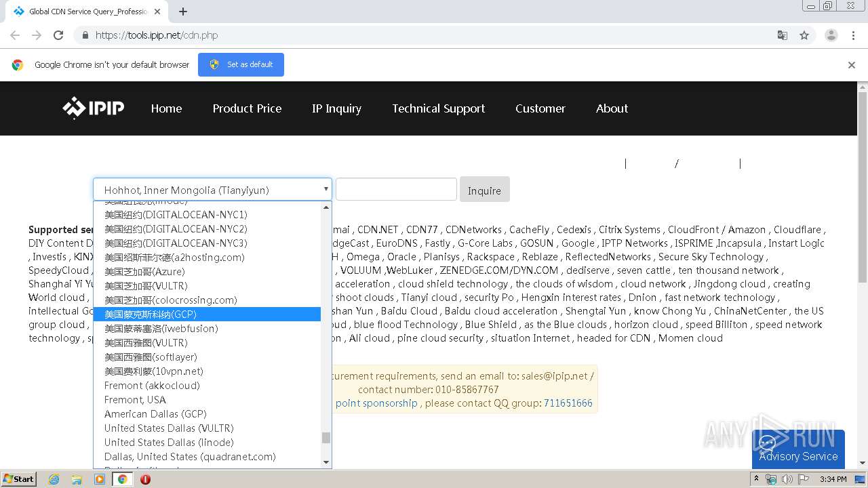
Task: Dismiss the default browser notification bar
Action: coord(851,65)
